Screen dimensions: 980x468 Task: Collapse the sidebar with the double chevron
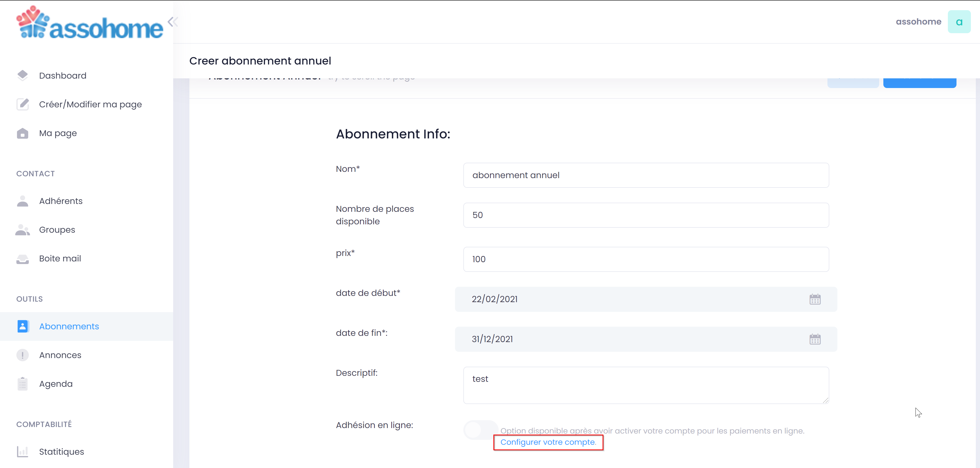(x=173, y=22)
